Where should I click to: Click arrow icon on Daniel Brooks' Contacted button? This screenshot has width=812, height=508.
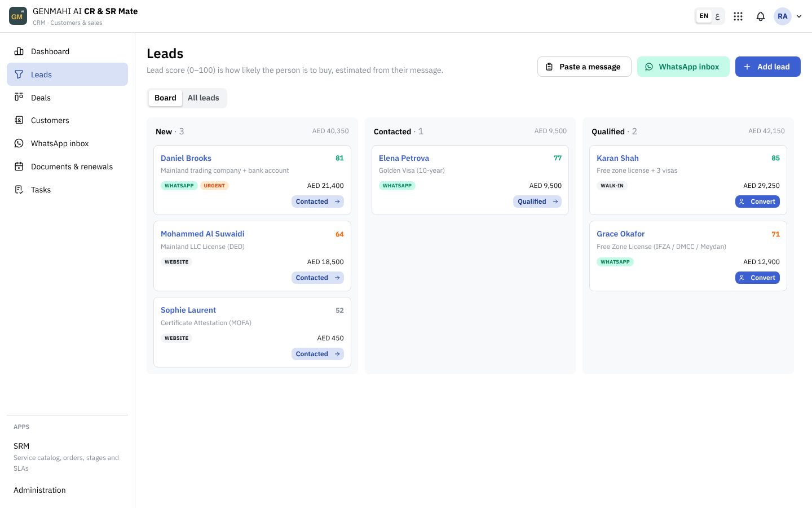pos(337,202)
